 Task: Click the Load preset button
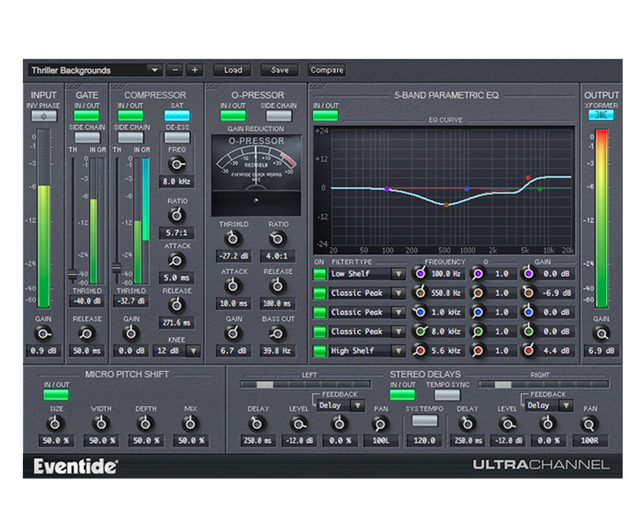233,71
